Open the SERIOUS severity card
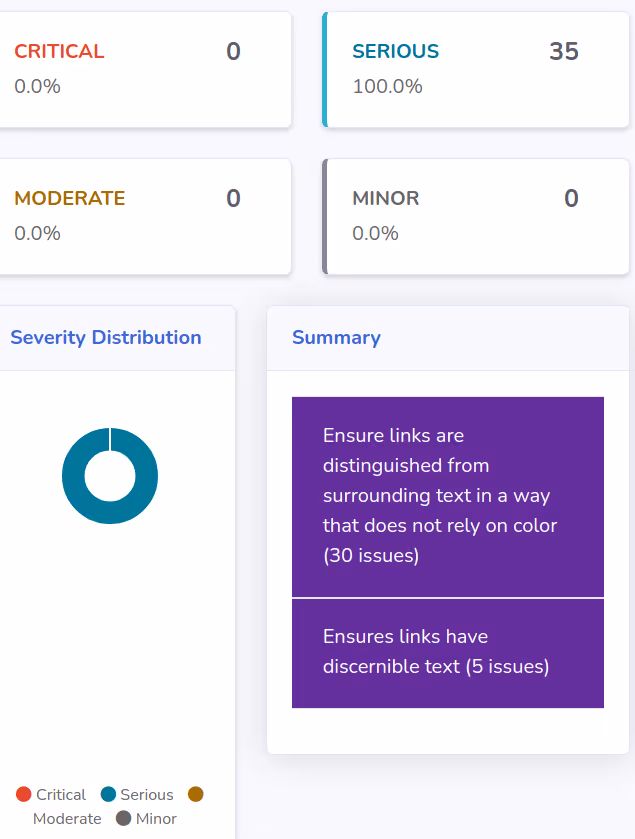The width and height of the screenshot is (635, 839). [477, 69]
